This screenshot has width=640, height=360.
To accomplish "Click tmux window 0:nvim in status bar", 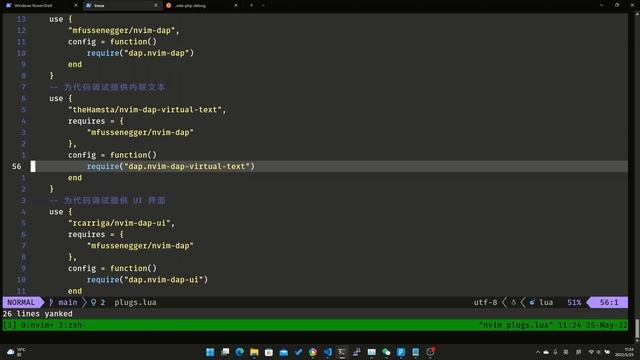I will (37, 325).
